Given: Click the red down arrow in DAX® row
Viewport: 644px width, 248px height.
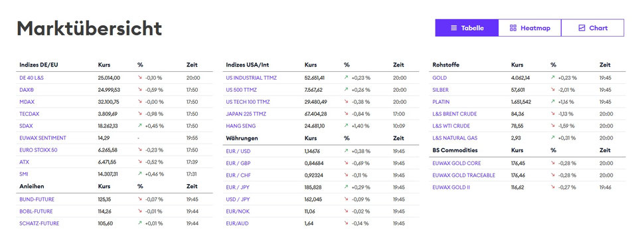Looking at the screenshot, I should [x=139, y=90].
